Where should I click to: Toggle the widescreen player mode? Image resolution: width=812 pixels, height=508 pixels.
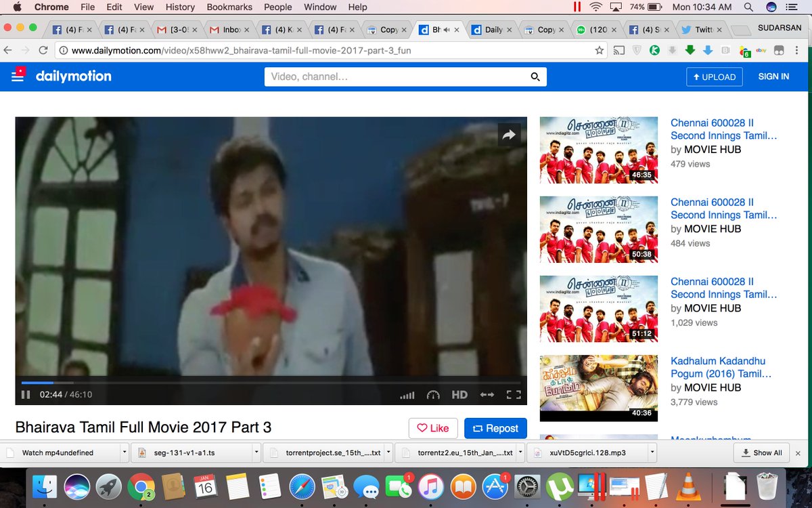click(487, 395)
